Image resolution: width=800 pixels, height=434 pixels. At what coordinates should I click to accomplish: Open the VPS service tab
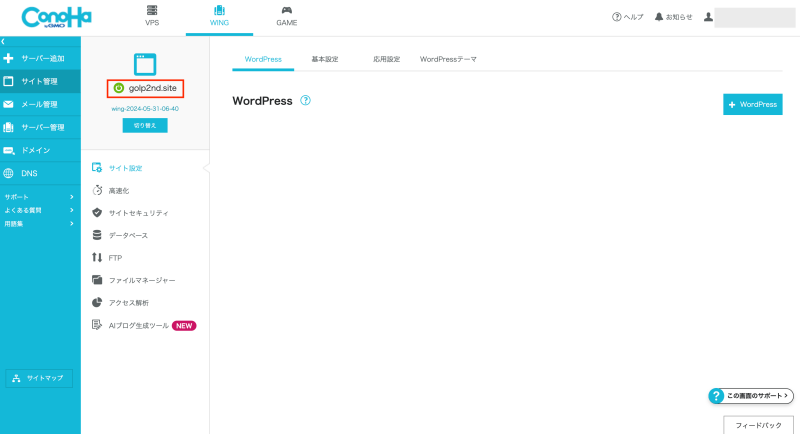click(x=152, y=16)
